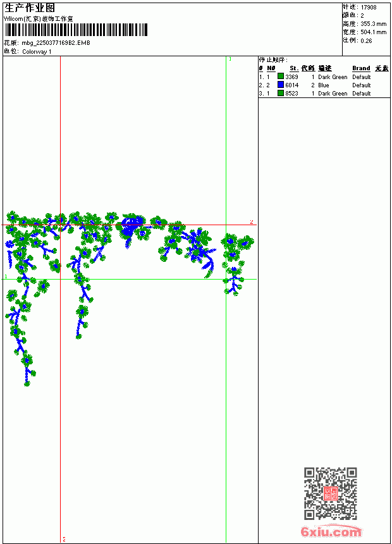392x544 pixels.
Task: Select the Colorway 1 label
Action: [37, 52]
